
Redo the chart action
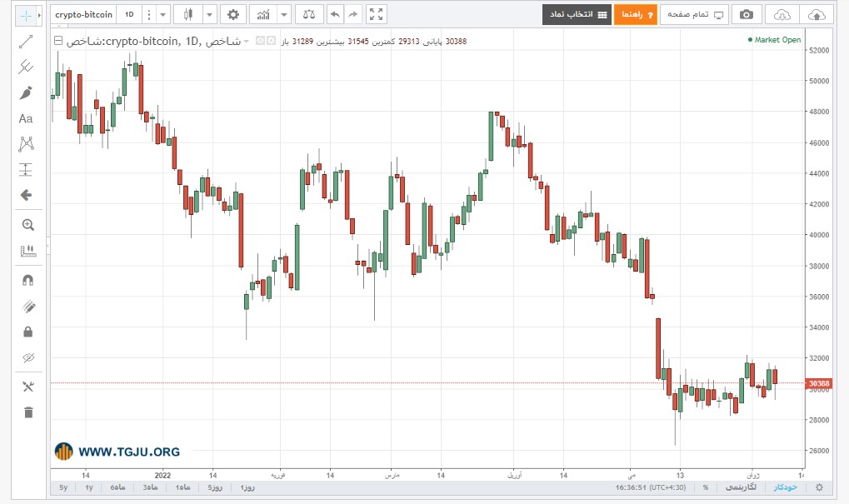point(353,15)
